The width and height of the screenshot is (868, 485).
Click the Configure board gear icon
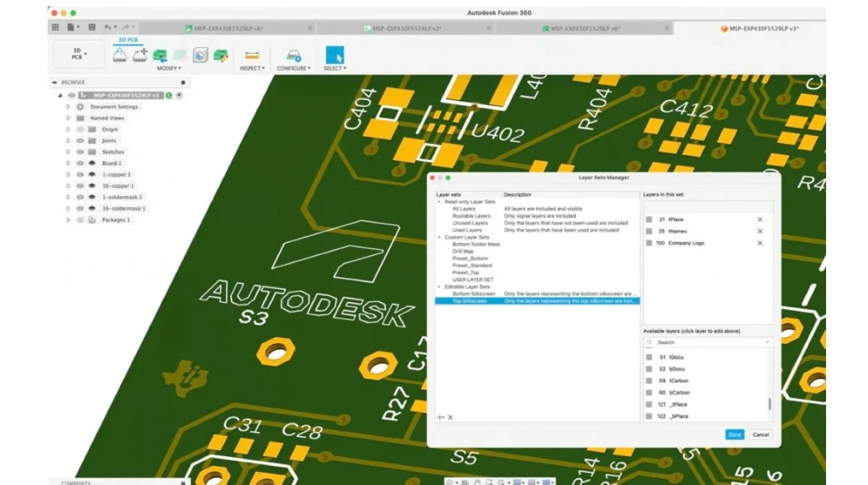[x=293, y=55]
